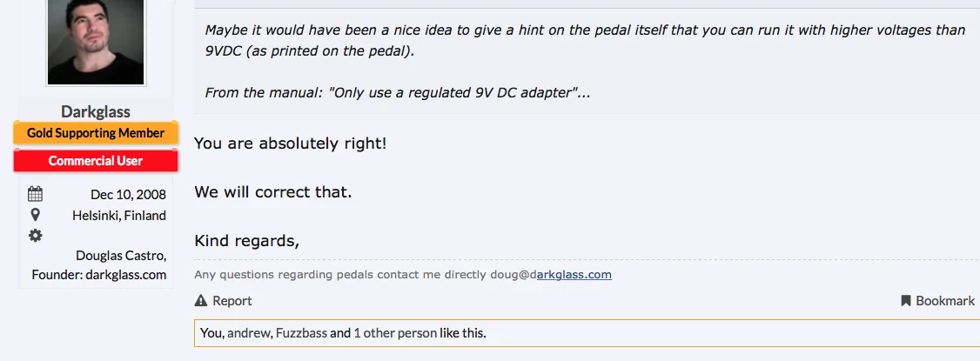Open the Darkglass username profile
Image resolution: width=980 pixels, height=361 pixels.
(x=96, y=111)
